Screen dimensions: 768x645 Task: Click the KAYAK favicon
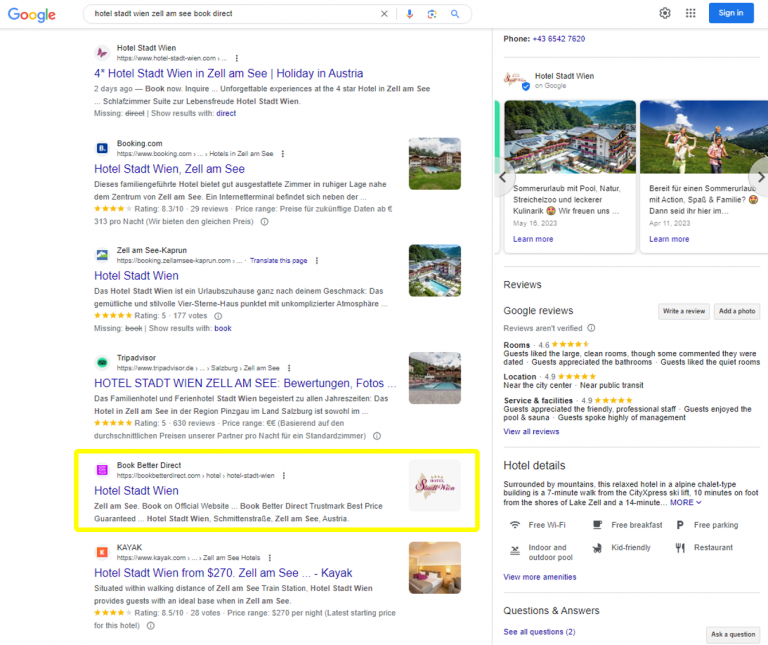[102, 552]
